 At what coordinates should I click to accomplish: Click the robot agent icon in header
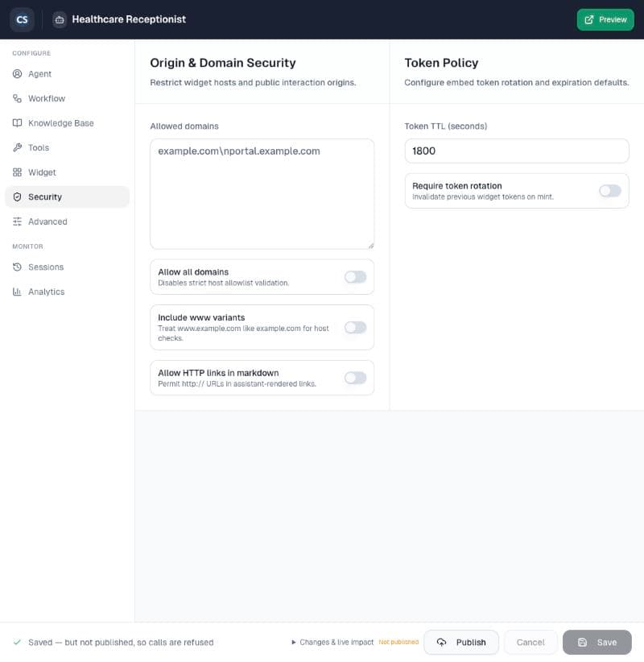(60, 20)
